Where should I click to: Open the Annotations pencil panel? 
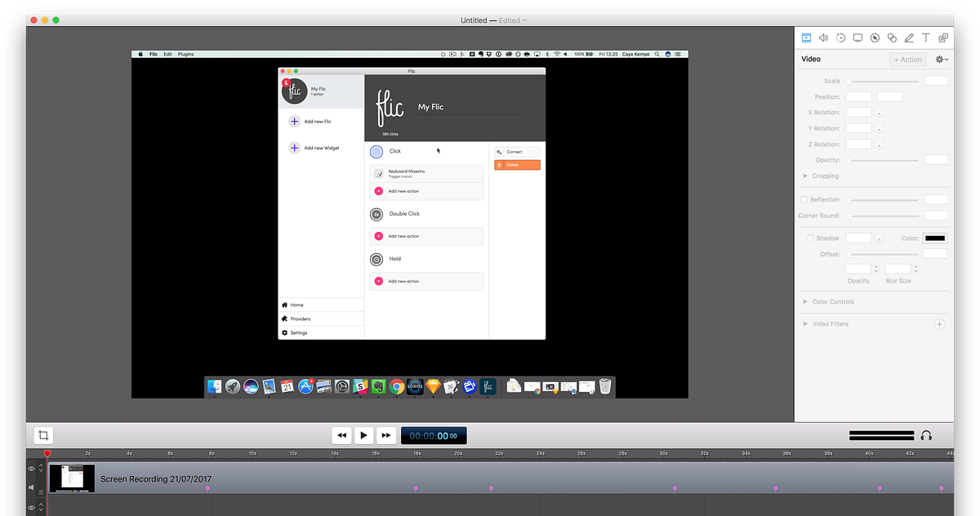(x=909, y=38)
